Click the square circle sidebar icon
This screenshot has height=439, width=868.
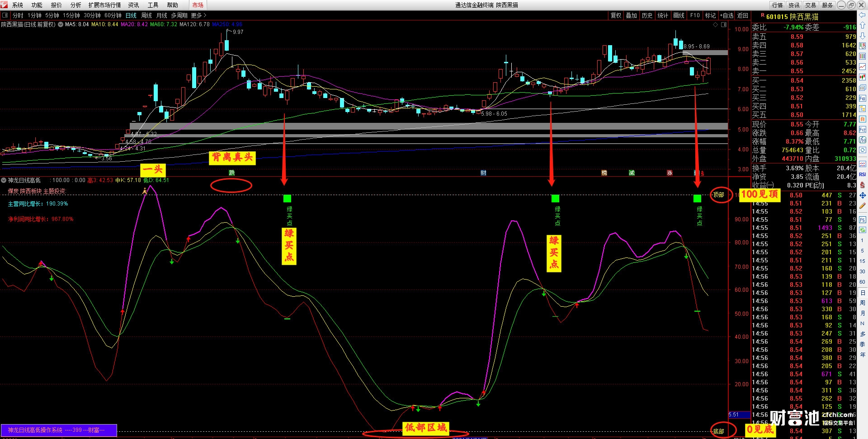863,150
